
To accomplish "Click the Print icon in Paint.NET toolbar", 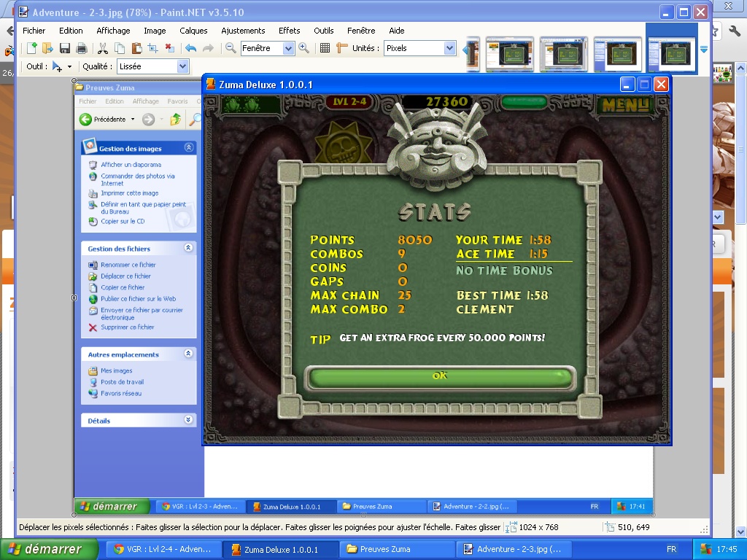I will tap(82, 48).
